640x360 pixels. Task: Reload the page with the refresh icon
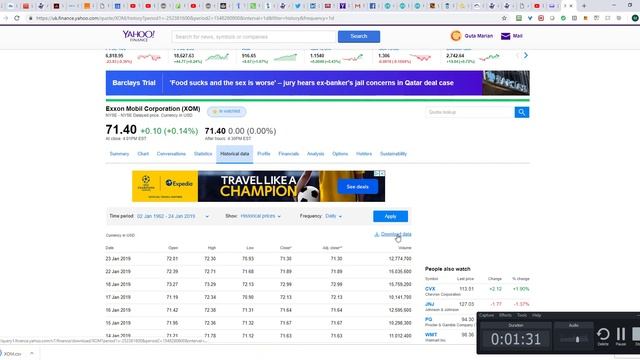point(17,18)
